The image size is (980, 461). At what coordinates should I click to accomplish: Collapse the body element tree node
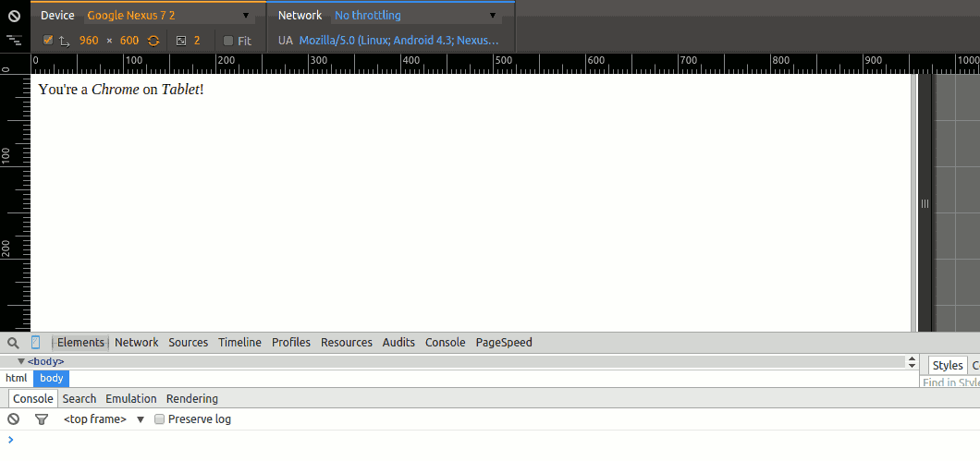tap(21, 361)
